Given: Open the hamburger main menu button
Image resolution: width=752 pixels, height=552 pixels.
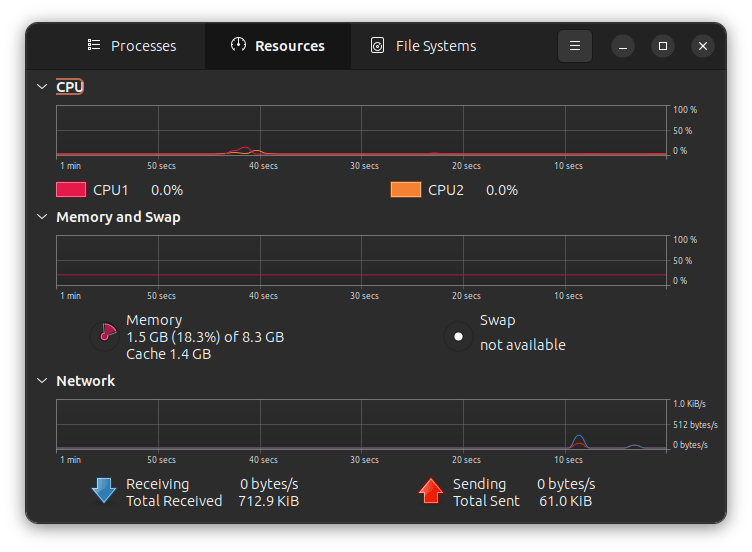Looking at the screenshot, I should point(574,46).
